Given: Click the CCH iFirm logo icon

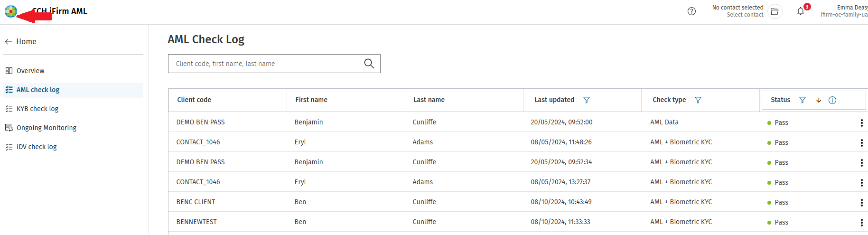Looking at the screenshot, I should pyautogui.click(x=11, y=11).
